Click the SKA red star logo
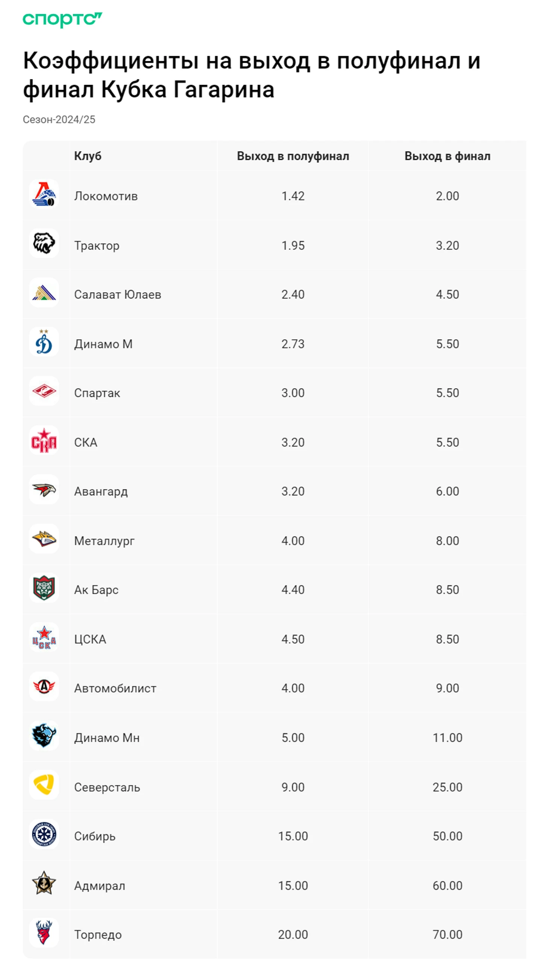 pos(44,441)
